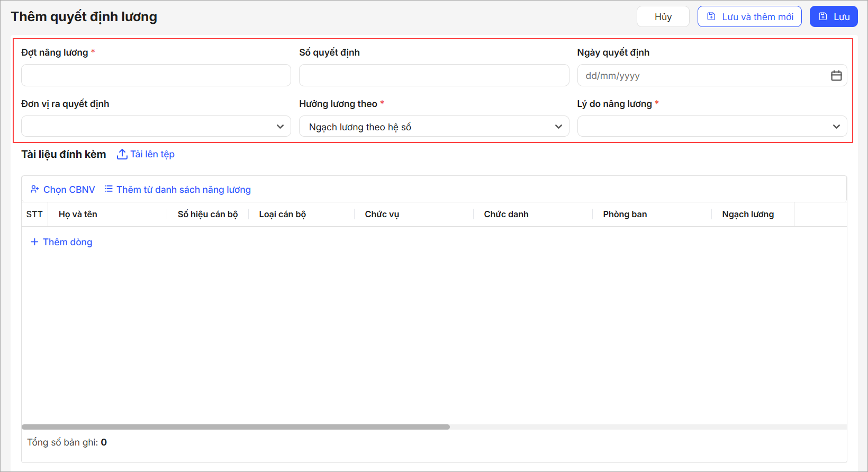Click the save icon in Lưu và thêm mới

pos(711,16)
